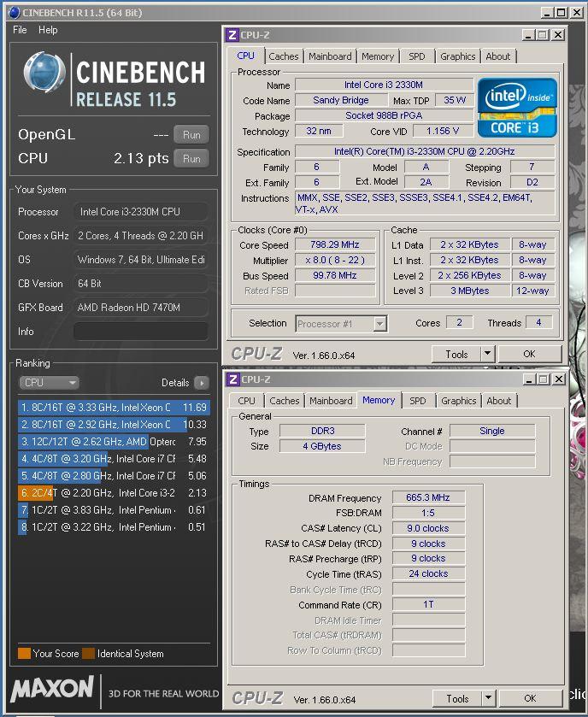Image resolution: width=588 pixels, height=717 pixels.
Task: Maximize the Cinebench window
Action: tap(561, 13)
